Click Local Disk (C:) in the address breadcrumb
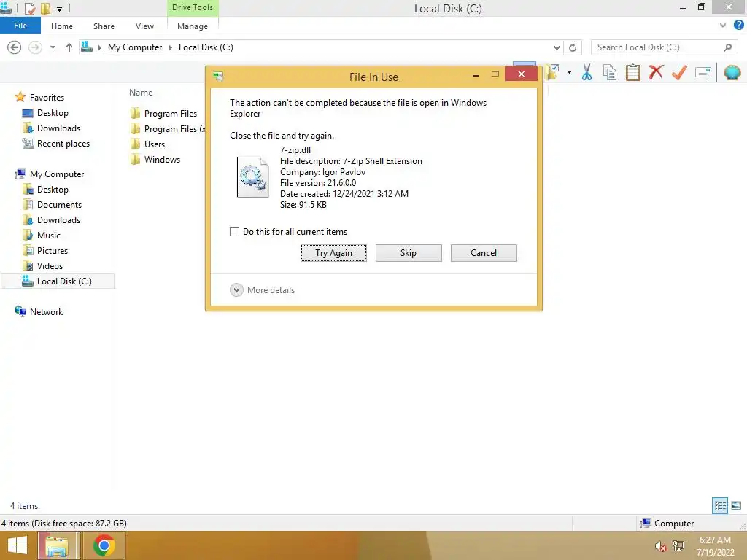This screenshot has height=560, width=747. (x=206, y=47)
